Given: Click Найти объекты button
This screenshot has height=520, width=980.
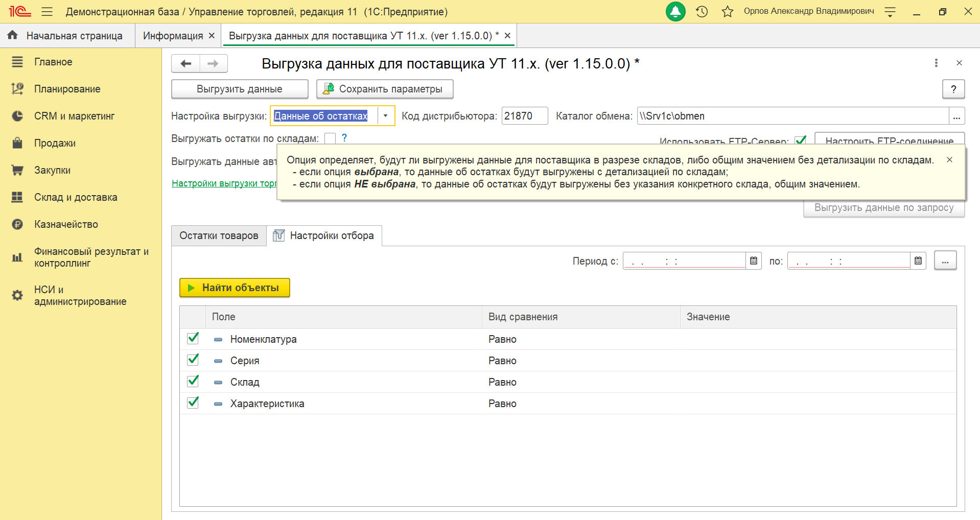Looking at the screenshot, I should point(235,288).
